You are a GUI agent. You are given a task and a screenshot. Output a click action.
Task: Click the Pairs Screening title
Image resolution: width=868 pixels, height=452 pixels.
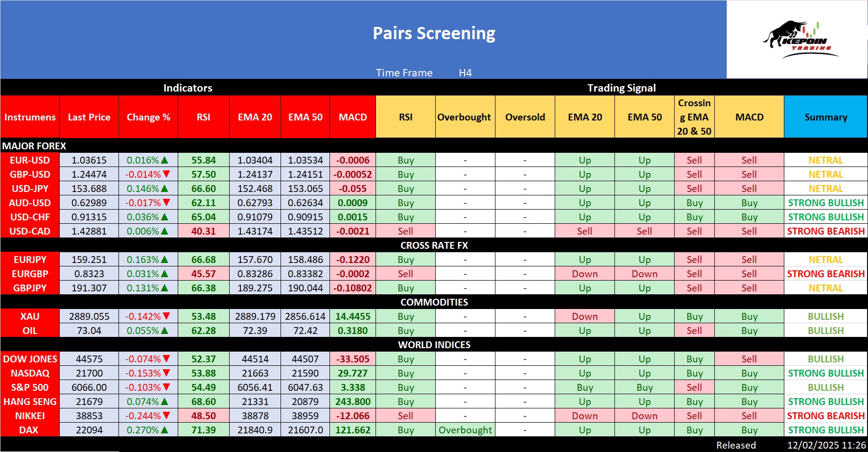coord(434,33)
